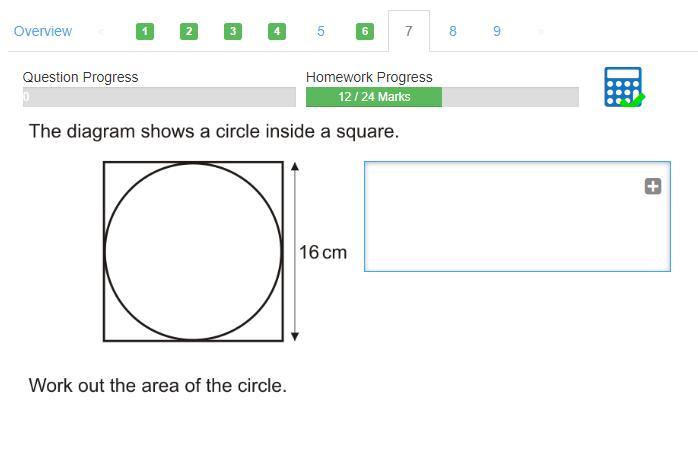Screen dimensions: 698x451
Task: Select the question 7 tab
Action: point(409,31)
